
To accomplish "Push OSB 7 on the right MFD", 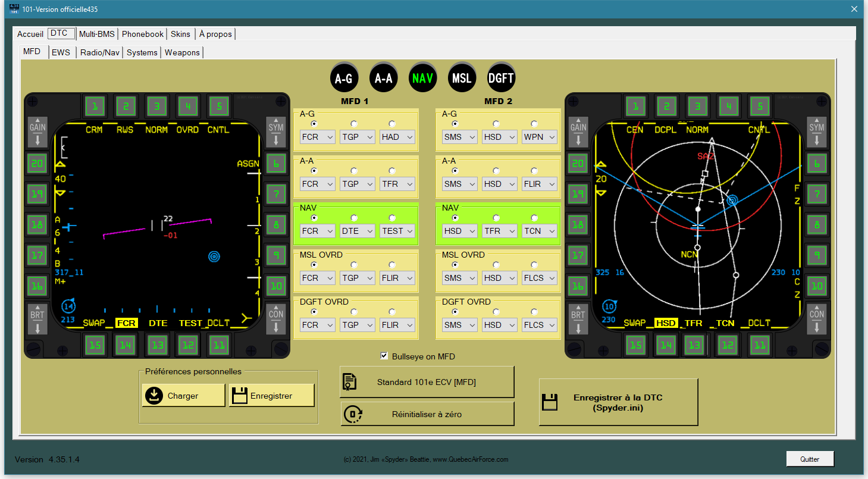I will [x=817, y=194].
